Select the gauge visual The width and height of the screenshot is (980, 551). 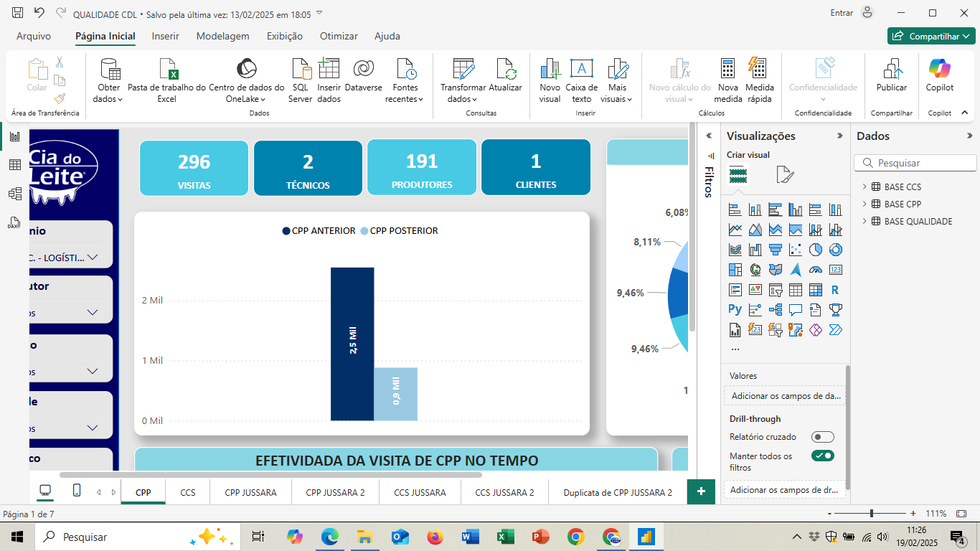pos(815,270)
